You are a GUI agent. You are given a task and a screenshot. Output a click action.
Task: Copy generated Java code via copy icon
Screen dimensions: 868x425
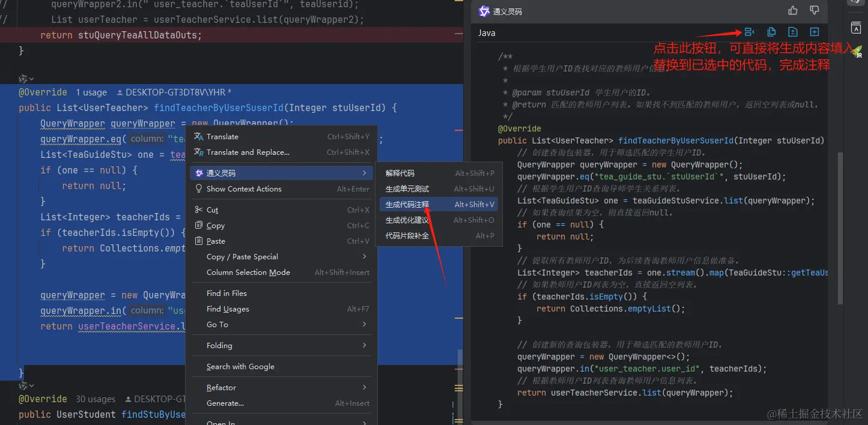point(772,32)
